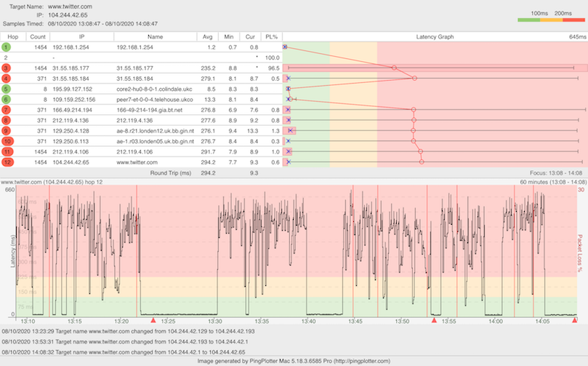Click the red hop 4 circle icon
The width and height of the screenshot is (588, 366).
click(6, 78)
